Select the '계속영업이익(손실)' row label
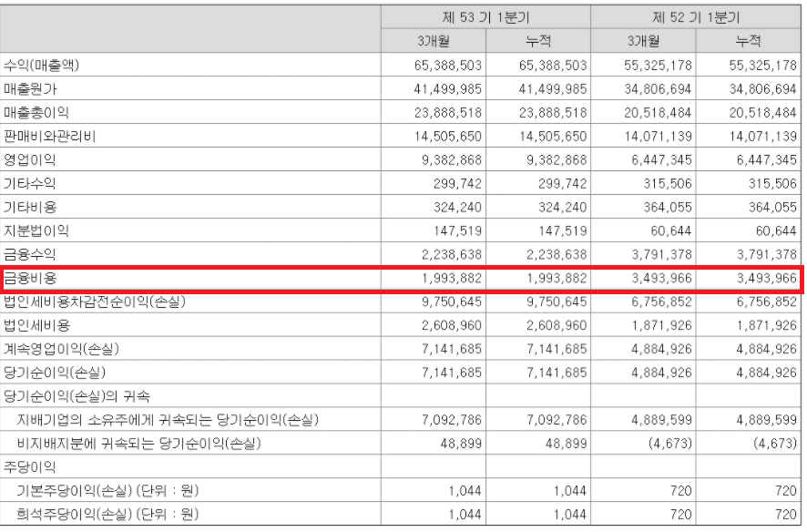Viewport: 807px width, 532px height. coord(61,349)
